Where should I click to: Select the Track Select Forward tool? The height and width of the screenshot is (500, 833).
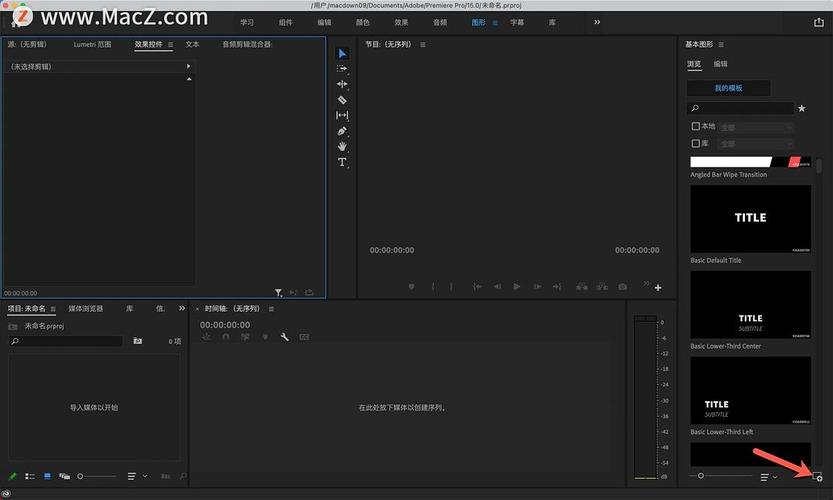coord(342,69)
